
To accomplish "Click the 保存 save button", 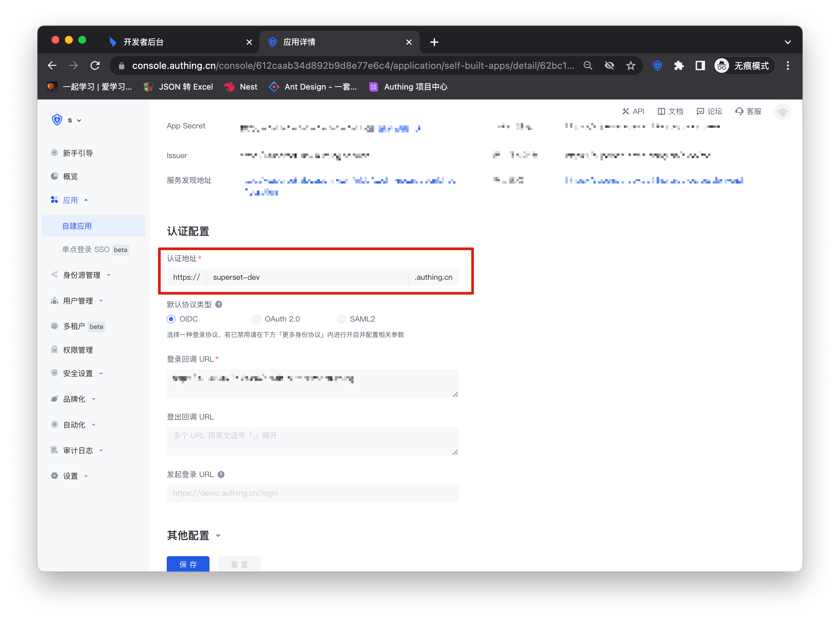I will click(188, 564).
